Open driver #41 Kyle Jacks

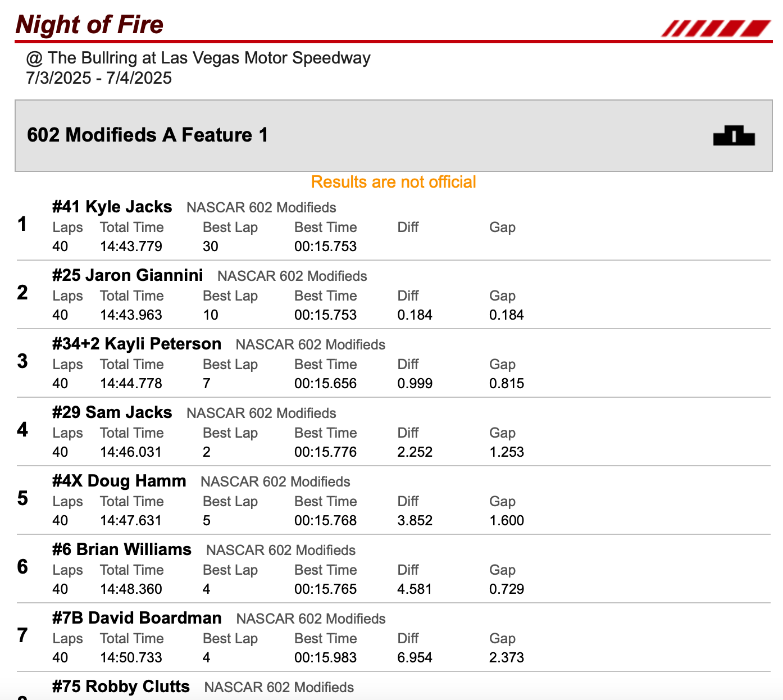tap(112, 207)
